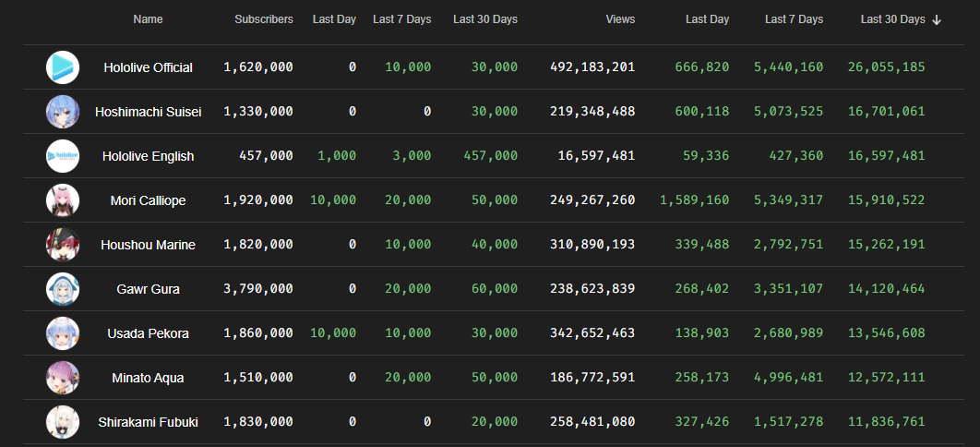Image resolution: width=980 pixels, height=447 pixels.
Task: Click Houshou Marine's avatar icon
Action: 63,245
